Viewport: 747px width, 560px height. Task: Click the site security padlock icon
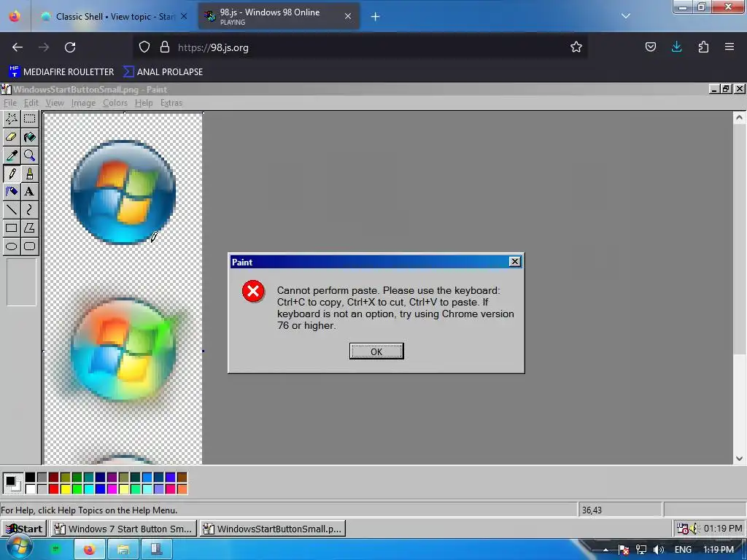(x=164, y=47)
